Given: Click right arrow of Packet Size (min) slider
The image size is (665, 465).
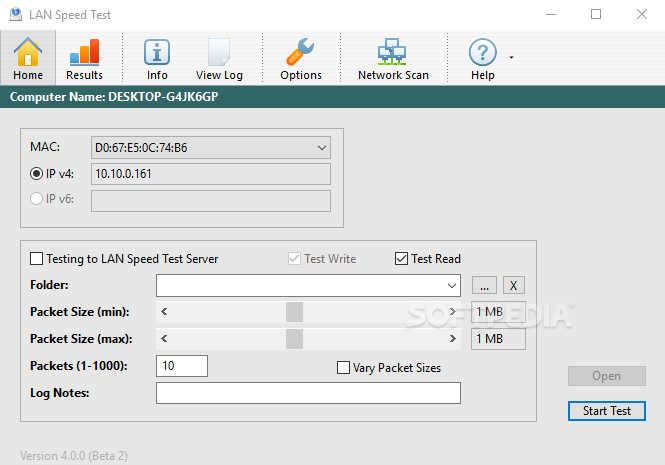Looking at the screenshot, I should click(453, 312).
